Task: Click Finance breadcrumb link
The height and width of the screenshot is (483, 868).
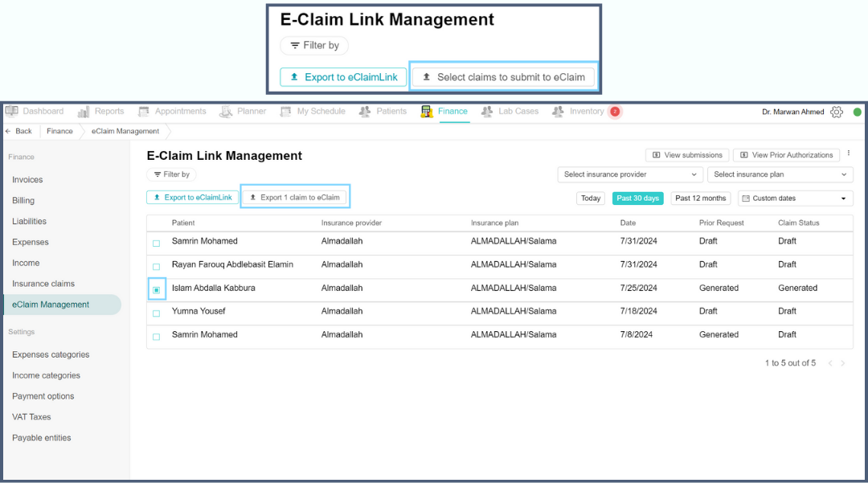Action: (x=59, y=131)
